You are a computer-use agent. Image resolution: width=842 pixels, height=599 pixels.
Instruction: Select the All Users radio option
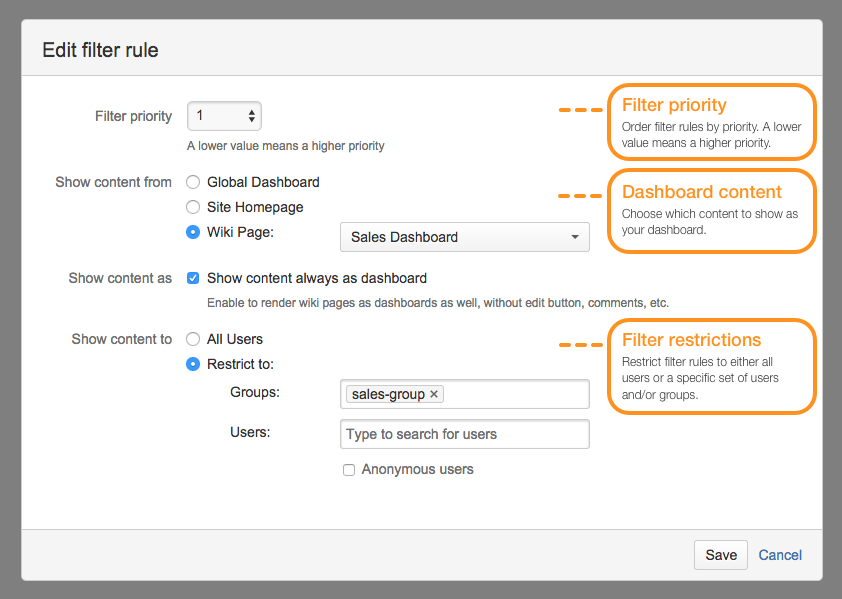point(193,339)
